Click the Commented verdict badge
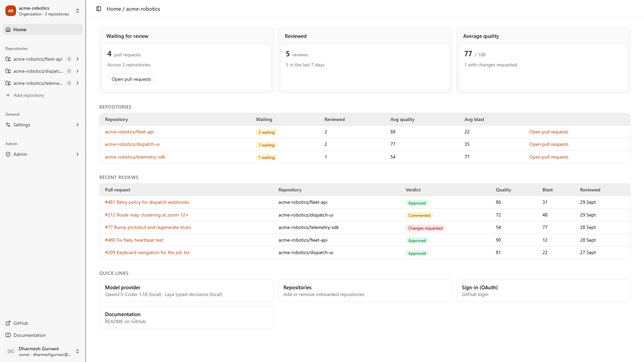Viewport: 644px width, 362px height. coord(419,215)
